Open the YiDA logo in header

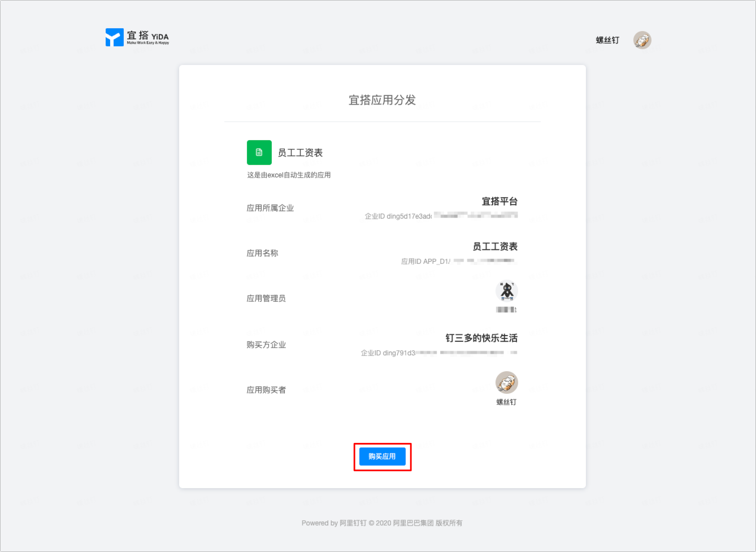[137, 37]
